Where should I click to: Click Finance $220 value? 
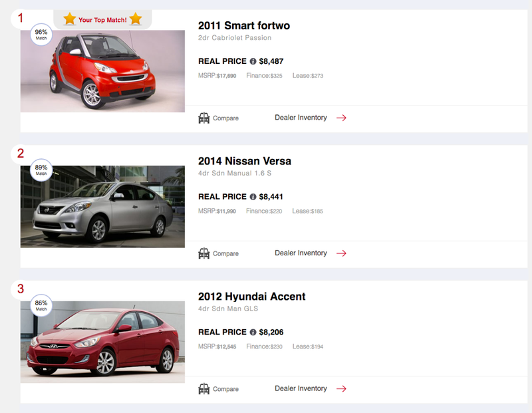tap(276, 211)
